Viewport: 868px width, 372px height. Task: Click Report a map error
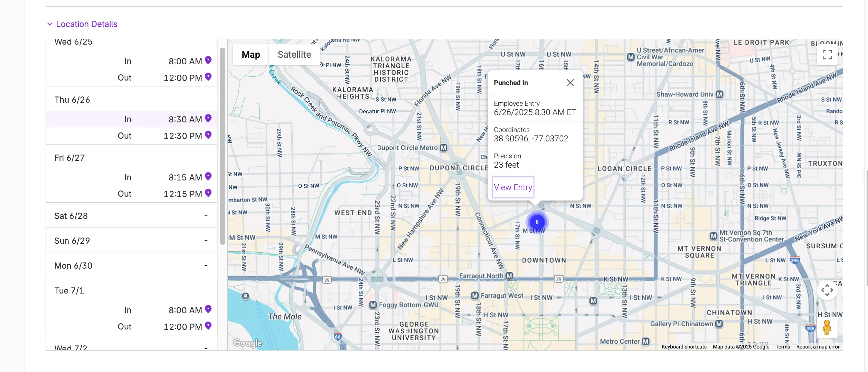point(818,347)
